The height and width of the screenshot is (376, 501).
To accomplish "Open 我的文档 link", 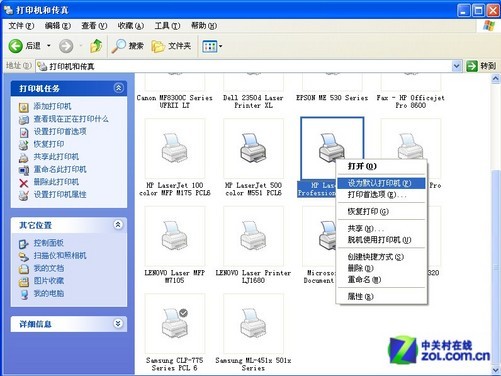I will (x=49, y=268).
